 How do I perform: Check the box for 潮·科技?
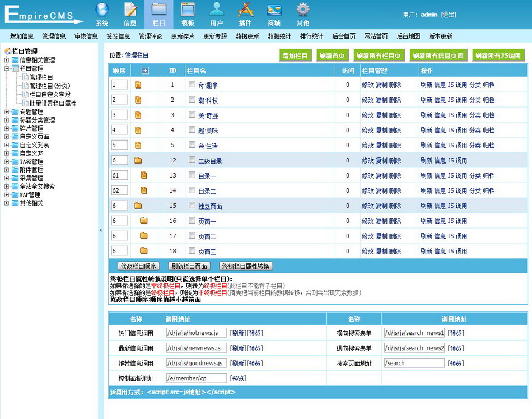click(192, 99)
